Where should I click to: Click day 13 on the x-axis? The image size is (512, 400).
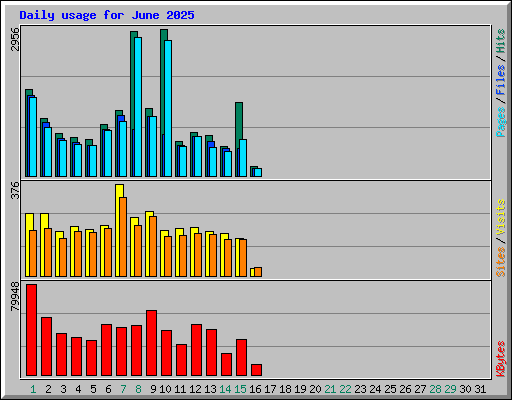tap(210, 389)
